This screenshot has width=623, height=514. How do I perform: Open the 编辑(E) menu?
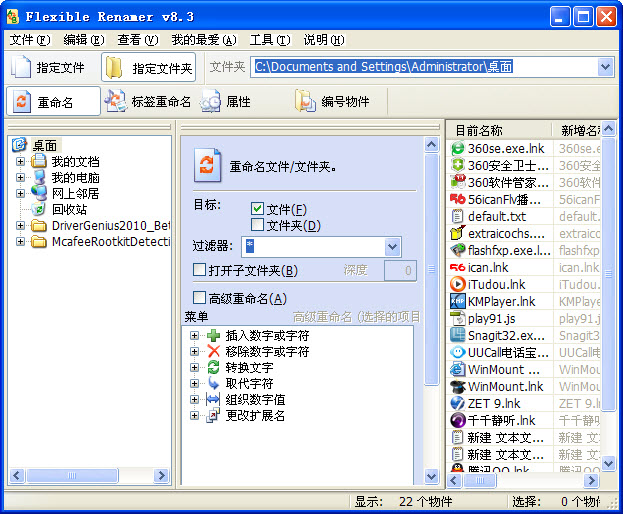pyautogui.click(x=84, y=40)
